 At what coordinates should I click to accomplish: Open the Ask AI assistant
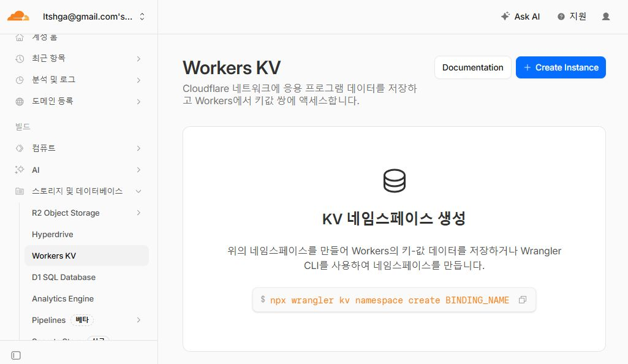pos(520,17)
